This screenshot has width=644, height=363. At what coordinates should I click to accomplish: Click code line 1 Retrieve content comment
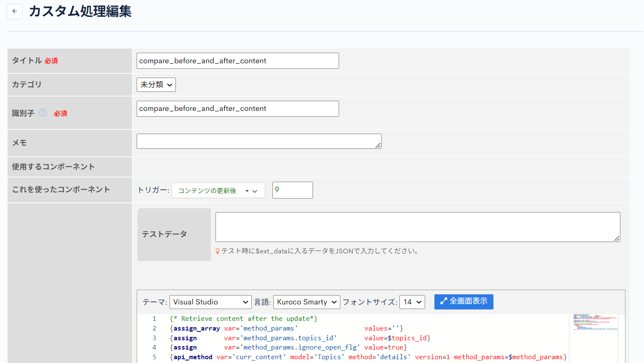243,319
